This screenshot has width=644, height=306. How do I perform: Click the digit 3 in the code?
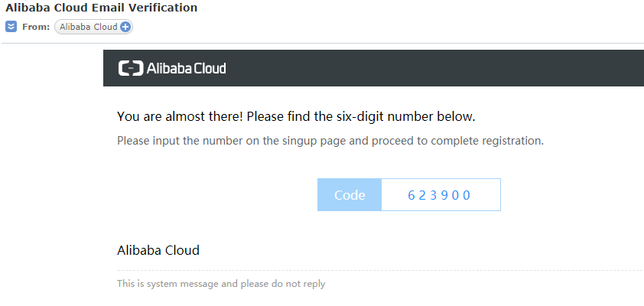pos(434,195)
